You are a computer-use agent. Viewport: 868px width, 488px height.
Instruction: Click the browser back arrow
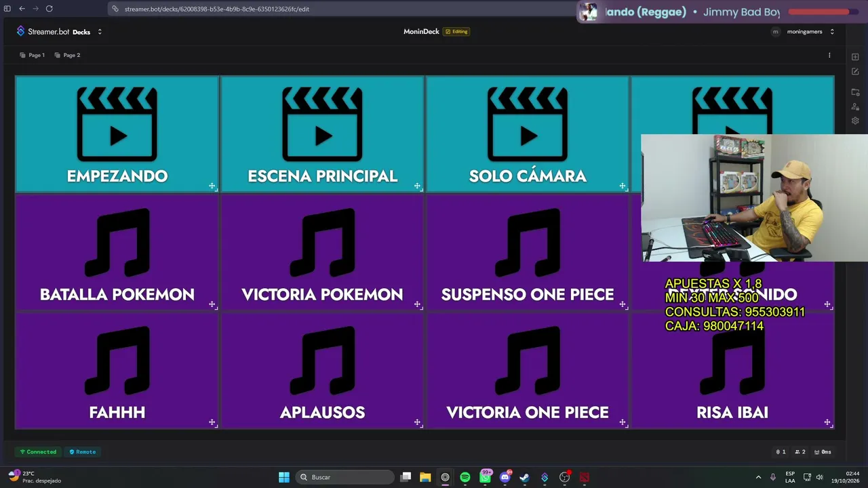(22, 9)
